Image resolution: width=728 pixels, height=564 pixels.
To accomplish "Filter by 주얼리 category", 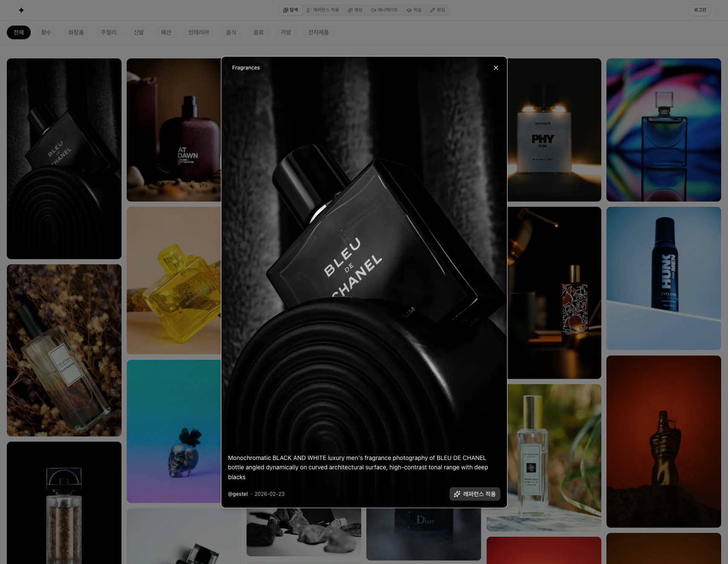I will [x=109, y=32].
